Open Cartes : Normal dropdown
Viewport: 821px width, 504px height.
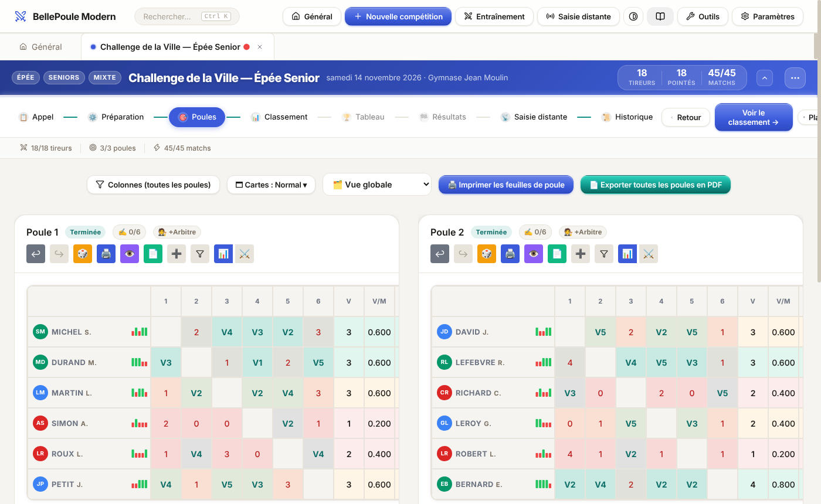click(271, 185)
